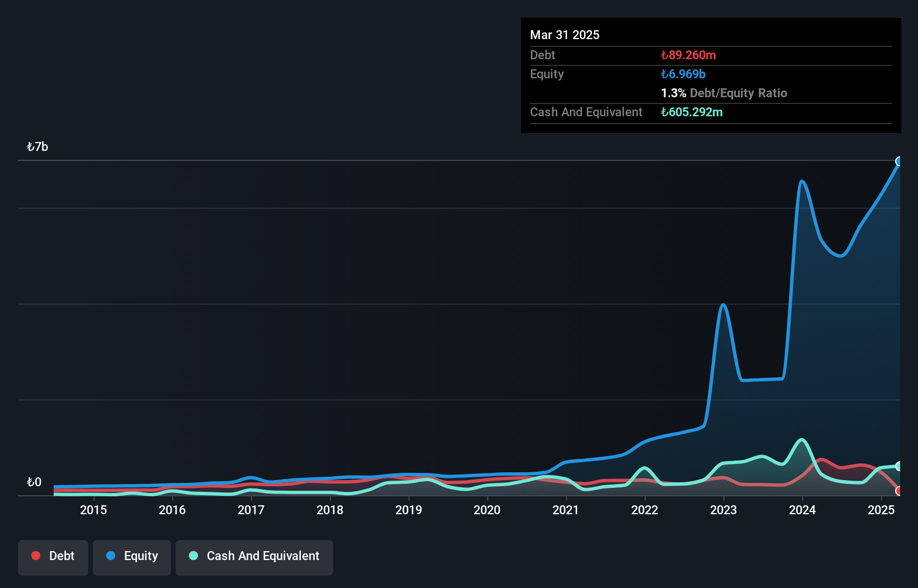Click the 2022 x-axis label
Image resolution: width=918 pixels, height=588 pixels.
645,510
